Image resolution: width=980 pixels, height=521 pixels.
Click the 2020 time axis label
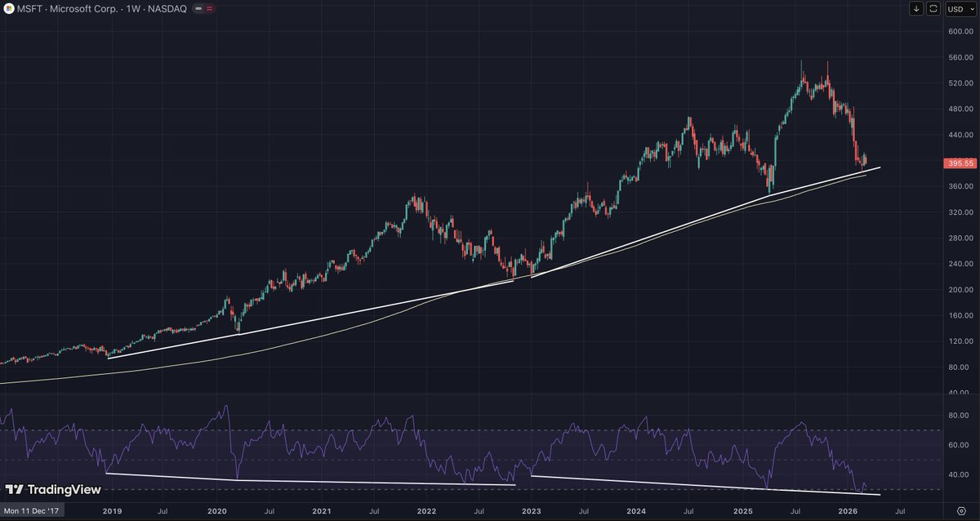[x=216, y=510]
